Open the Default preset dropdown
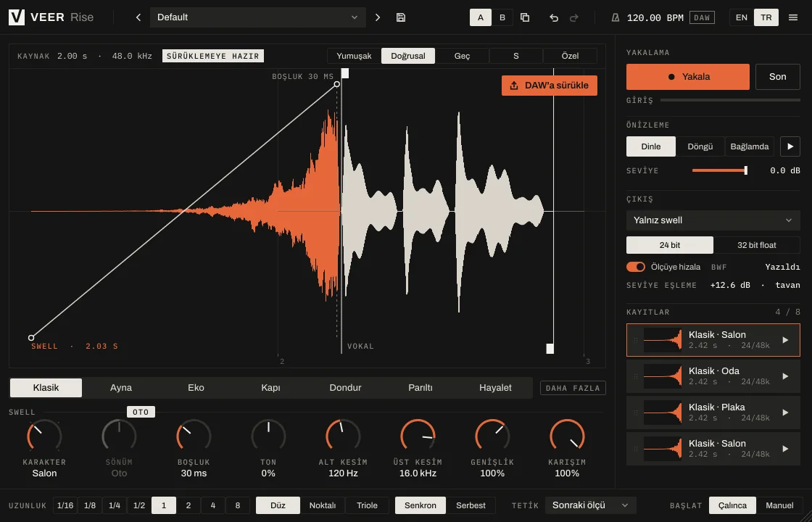812x522 pixels. (x=258, y=17)
